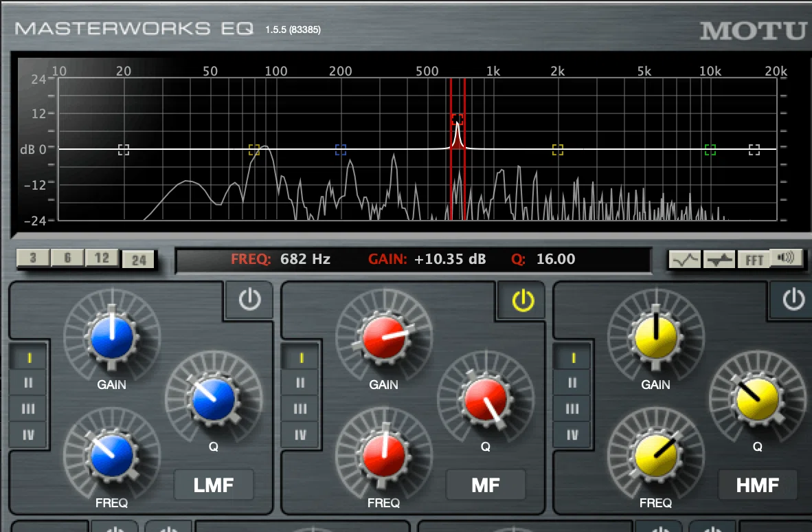Screen dimensions: 812x532
Task: Click the 1k frequency axis label
Action: [493, 71]
